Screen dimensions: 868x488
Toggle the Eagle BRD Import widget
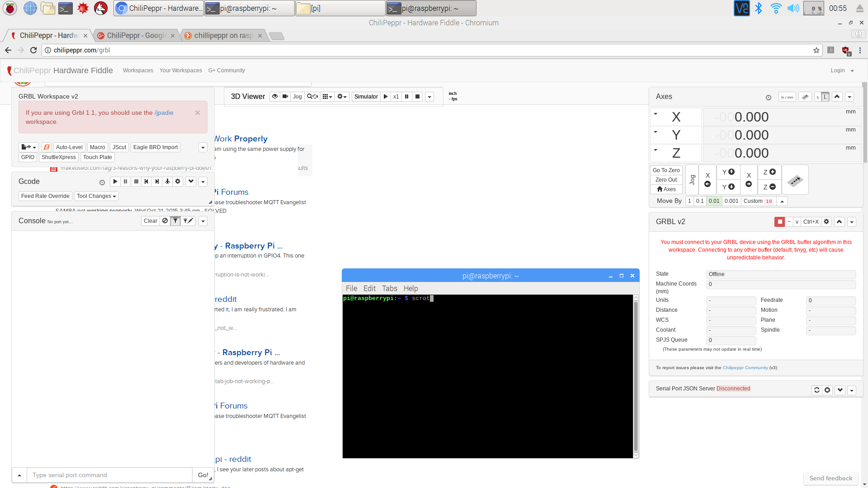pyautogui.click(x=156, y=147)
